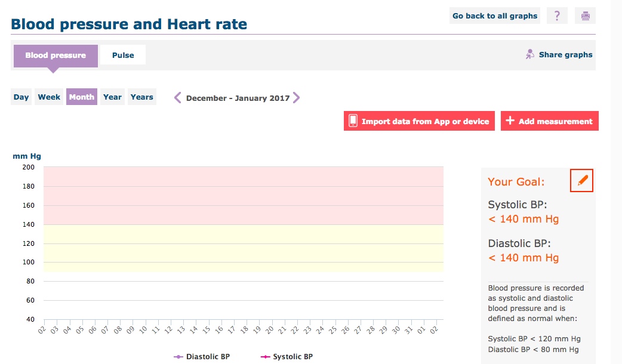Click the 'Your Goal:' heading
This screenshot has width=622, height=364.
[x=516, y=181]
